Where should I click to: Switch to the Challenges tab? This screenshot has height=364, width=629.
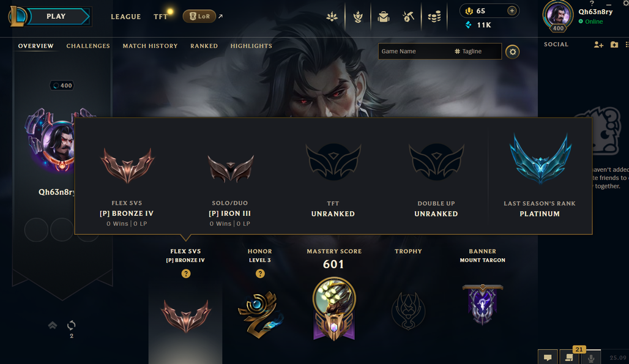coord(88,46)
